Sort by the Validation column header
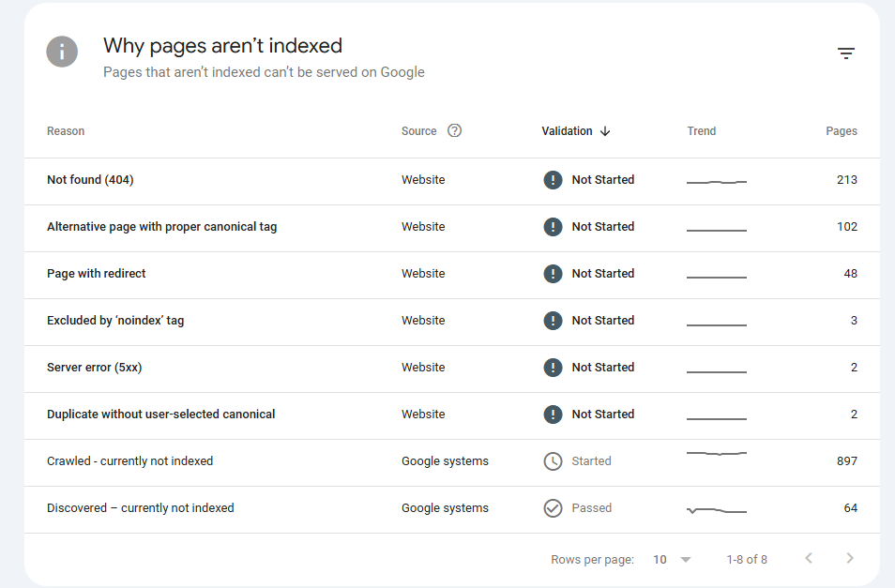The image size is (895, 588). point(567,131)
